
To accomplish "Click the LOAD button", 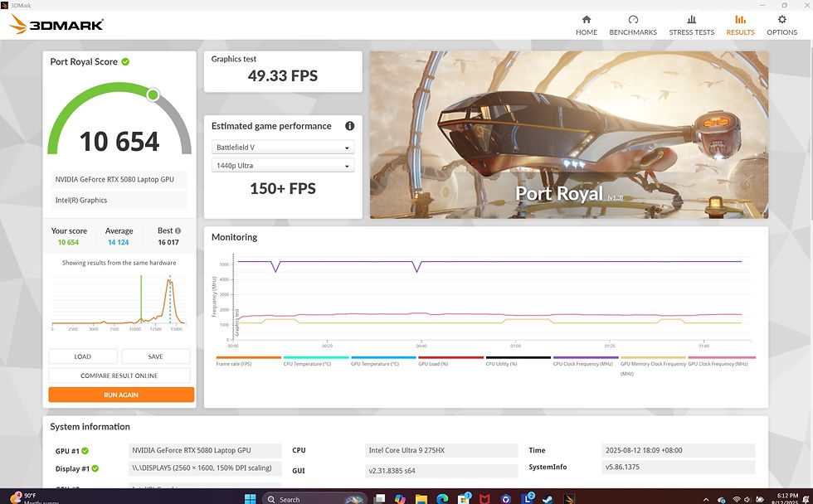I will (x=83, y=356).
